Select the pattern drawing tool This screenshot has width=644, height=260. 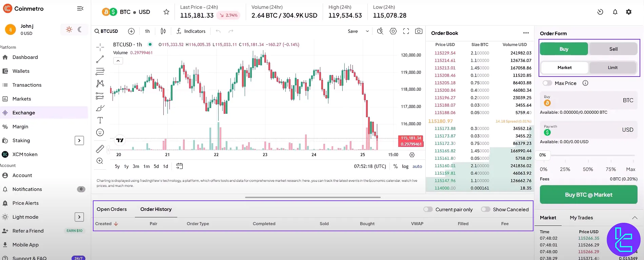pyautogui.click(x=100, y=84)
